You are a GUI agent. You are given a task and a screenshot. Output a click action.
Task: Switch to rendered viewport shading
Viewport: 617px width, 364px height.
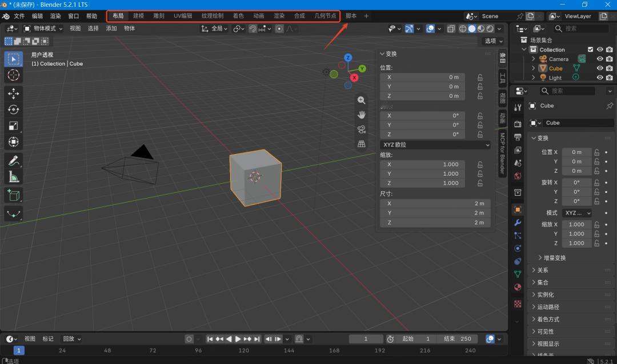[490, 29]
